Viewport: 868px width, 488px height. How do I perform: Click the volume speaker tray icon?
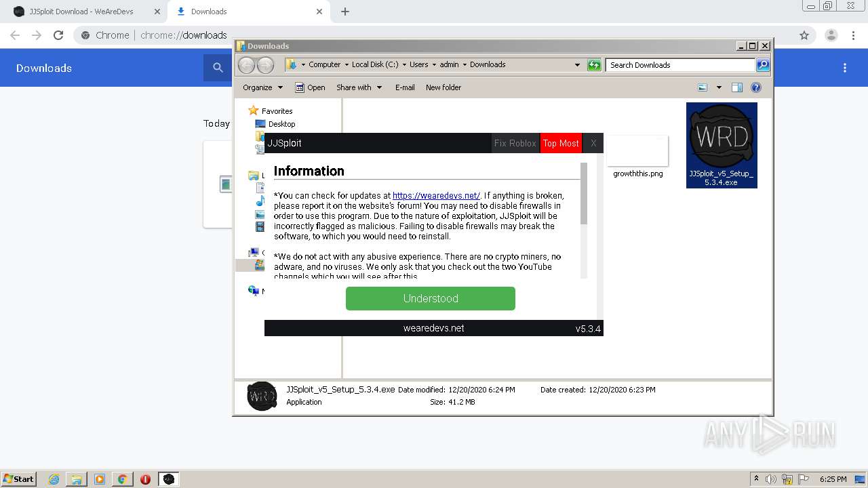click(x=771, y=479)
